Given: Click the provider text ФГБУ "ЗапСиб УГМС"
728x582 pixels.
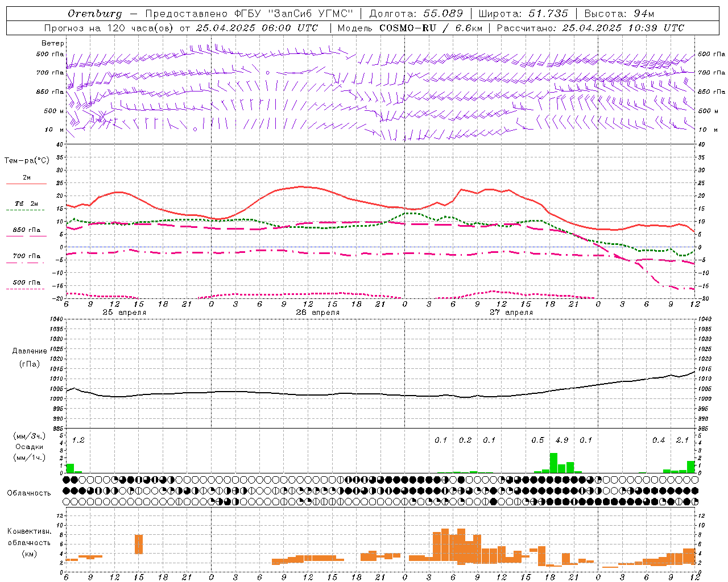Looking at the screenshot, I should pos(294,14).
